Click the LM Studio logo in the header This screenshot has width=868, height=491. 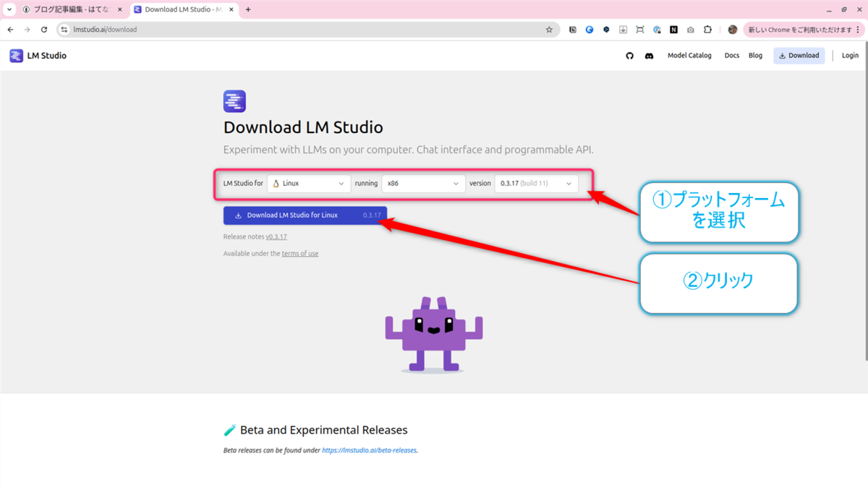[x=38, y=56]
